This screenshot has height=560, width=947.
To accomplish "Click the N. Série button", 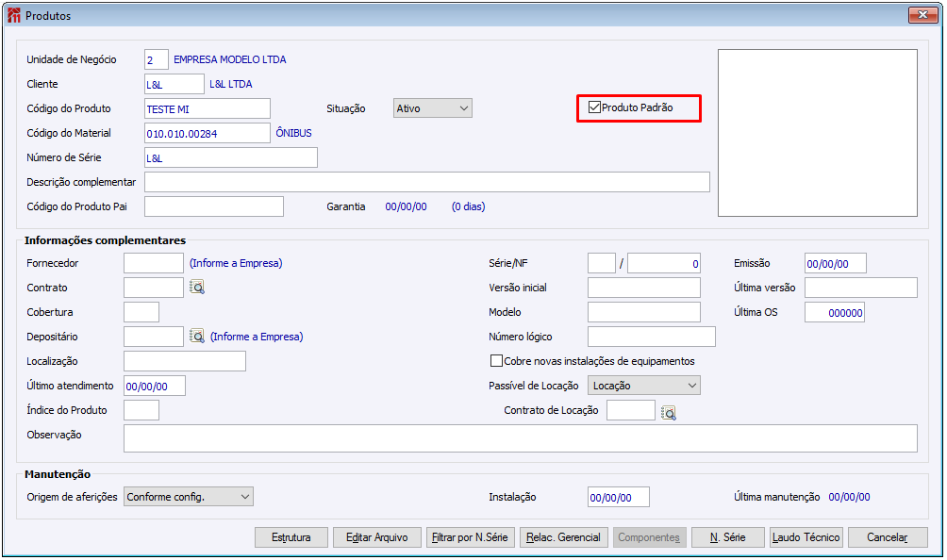I will point(728,537).
